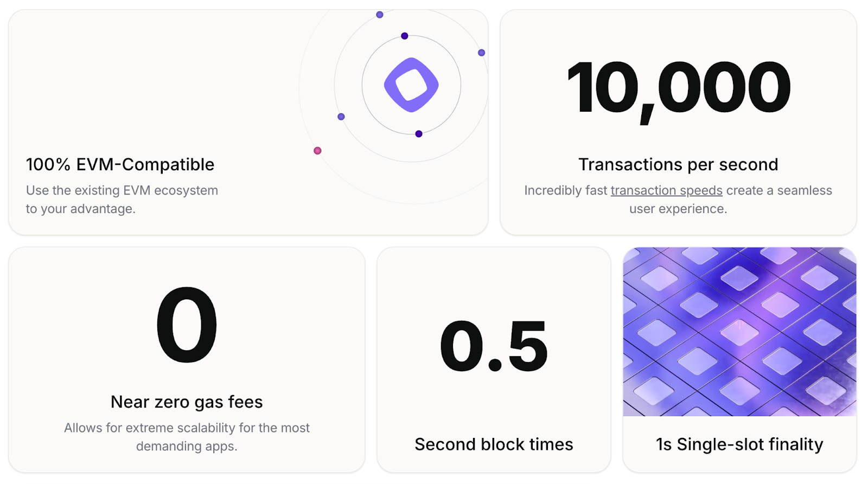
Task: Click the large "10,000" figure
Action: point(678,88)
